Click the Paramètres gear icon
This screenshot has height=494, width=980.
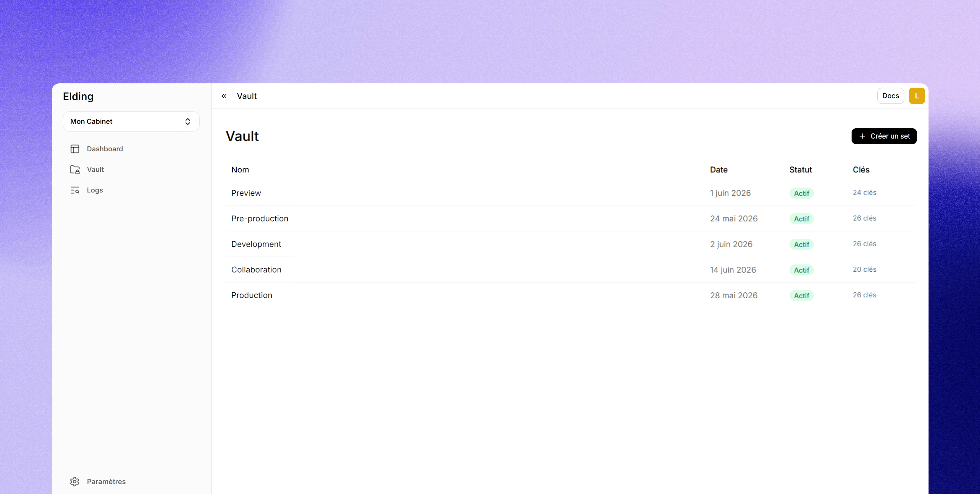coord(75,482)
